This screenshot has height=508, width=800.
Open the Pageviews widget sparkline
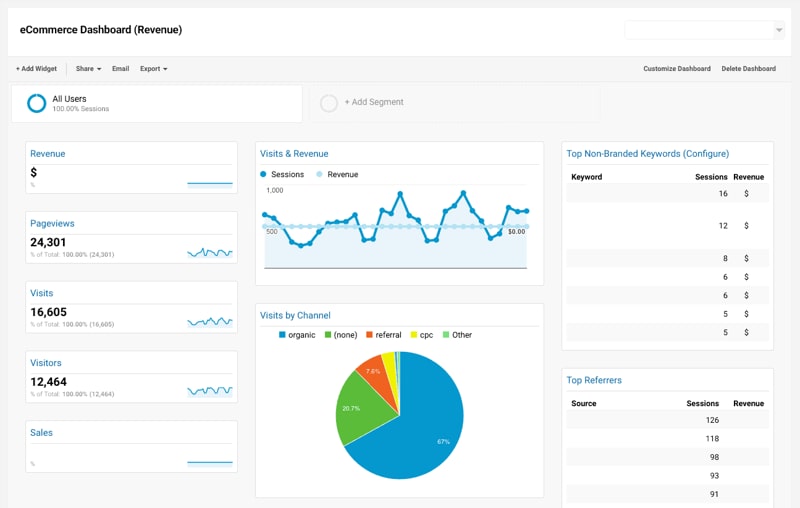(210, 252)
